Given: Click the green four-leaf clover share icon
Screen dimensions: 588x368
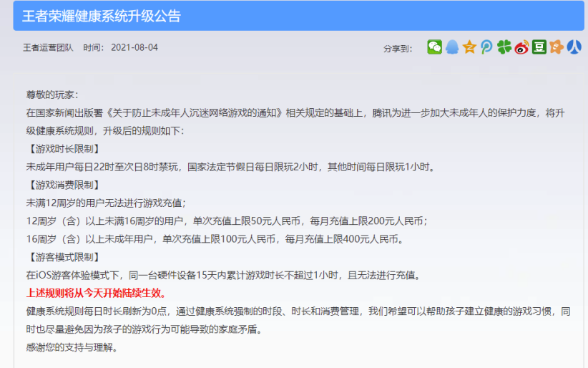Looking at the screenshot, I should coord(504,47).
